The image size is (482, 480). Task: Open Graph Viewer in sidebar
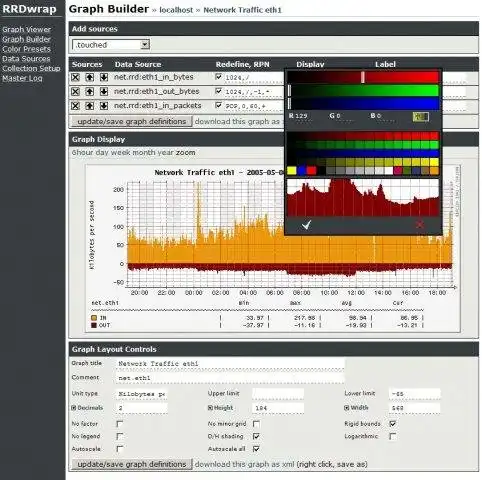pyautogui.click(x=26, y=30)
